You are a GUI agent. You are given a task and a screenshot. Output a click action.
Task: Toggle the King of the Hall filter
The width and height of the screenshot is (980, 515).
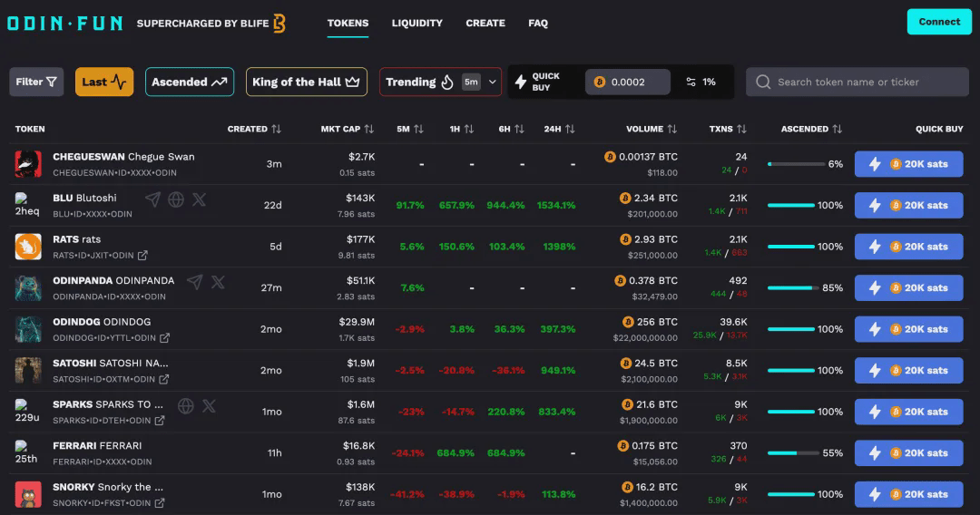[306, 82]
